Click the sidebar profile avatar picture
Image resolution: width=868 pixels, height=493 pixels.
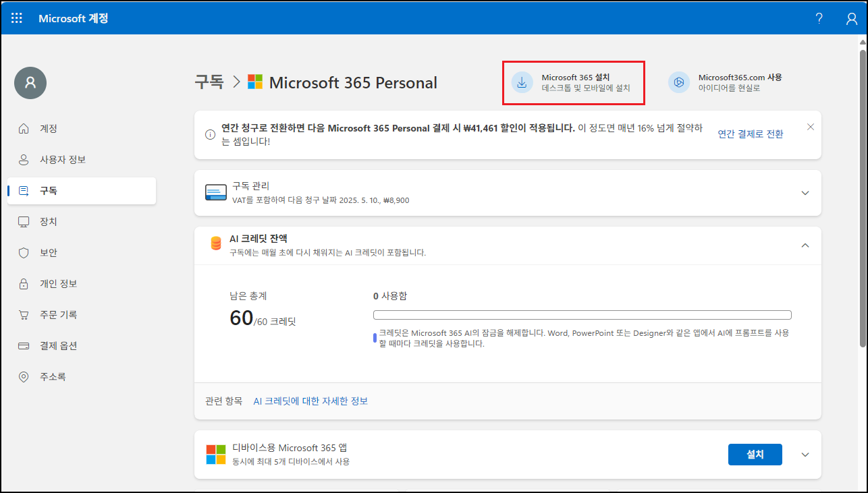pos(30,83)
